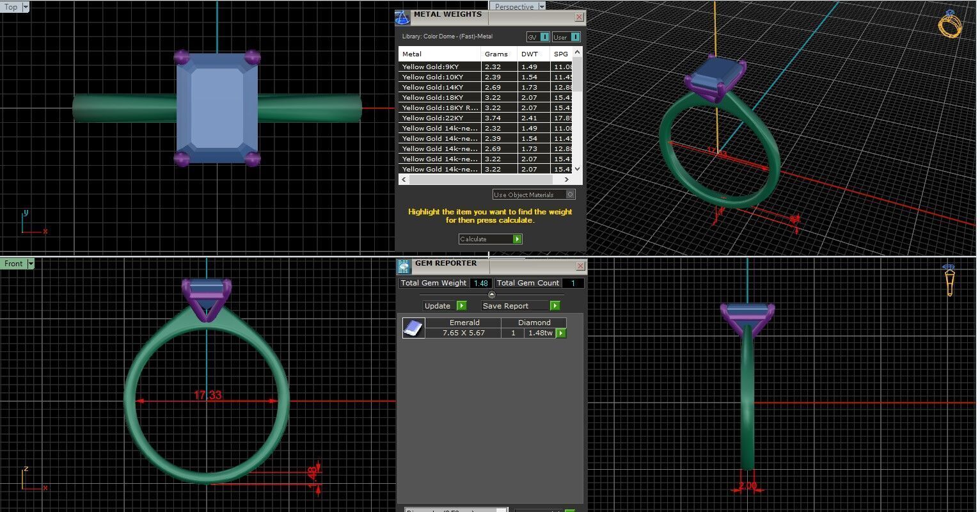Click the Grams column header
Screen dimensions: 980x512
click(x=500, y=54)
